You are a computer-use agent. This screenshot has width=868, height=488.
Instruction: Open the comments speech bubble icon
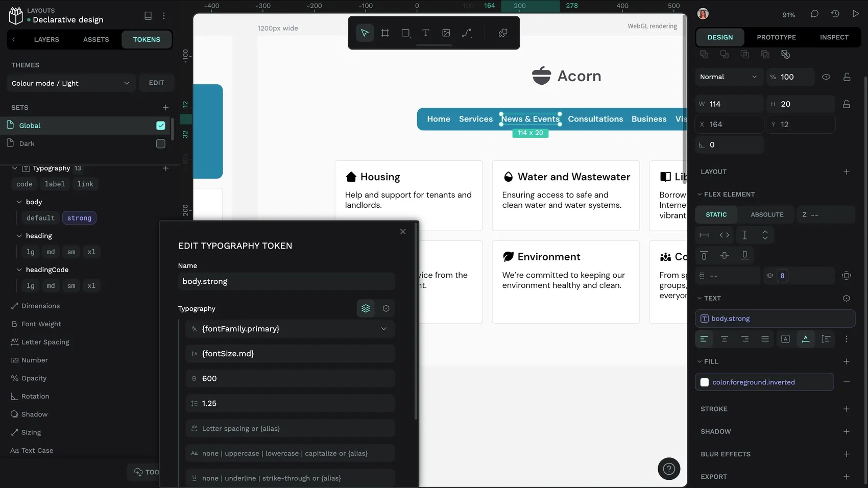point(814,14)
